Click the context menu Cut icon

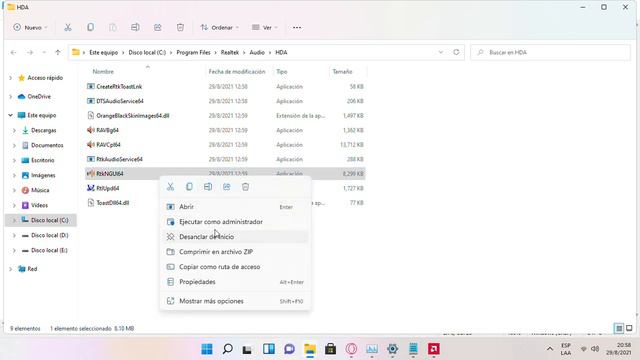170,187
